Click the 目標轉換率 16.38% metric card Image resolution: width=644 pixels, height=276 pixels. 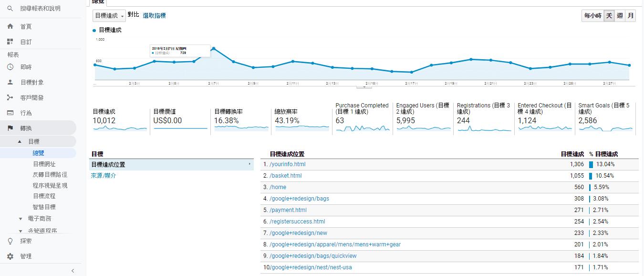click(241, 119)
